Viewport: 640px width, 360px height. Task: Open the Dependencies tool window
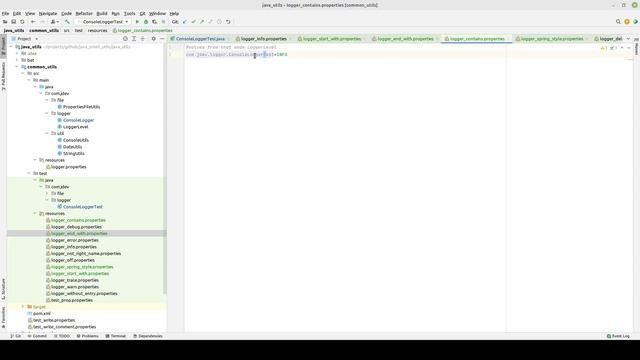tap(148, 336)
